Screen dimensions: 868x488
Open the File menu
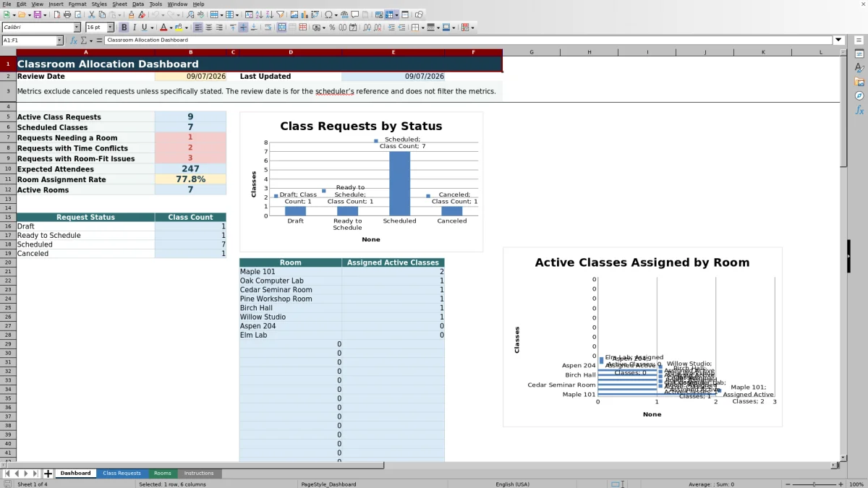click(x=7, y=4)
